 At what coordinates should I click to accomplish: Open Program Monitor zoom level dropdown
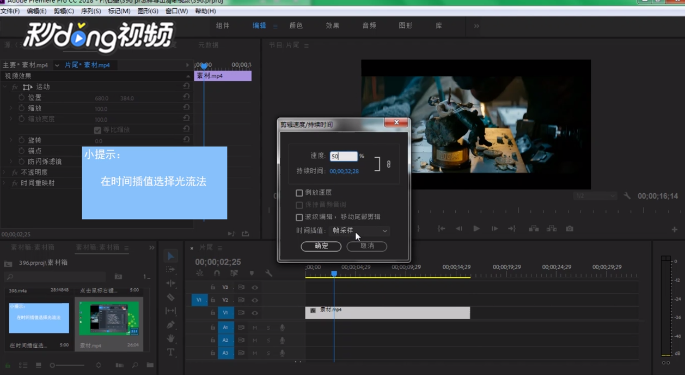tap(595, 196)
